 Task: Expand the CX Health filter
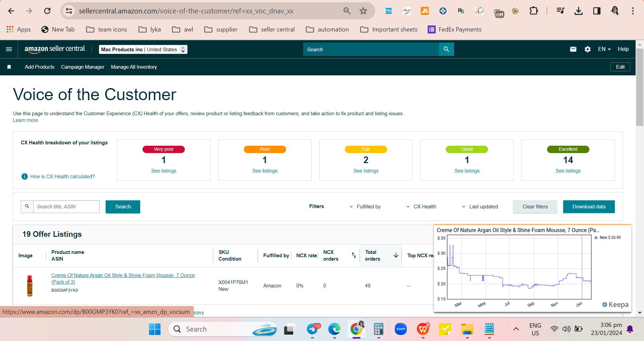pos(421,207)
